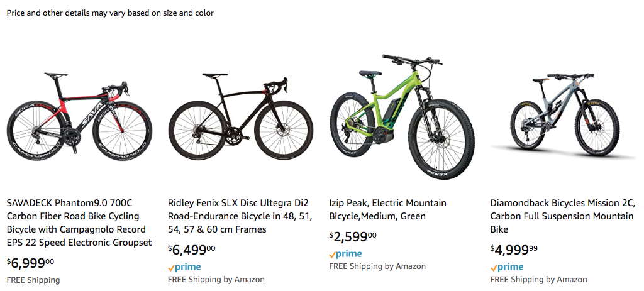
Task: Click FREE Shipping text under SAVADECK bike
Action: (33, 280)
